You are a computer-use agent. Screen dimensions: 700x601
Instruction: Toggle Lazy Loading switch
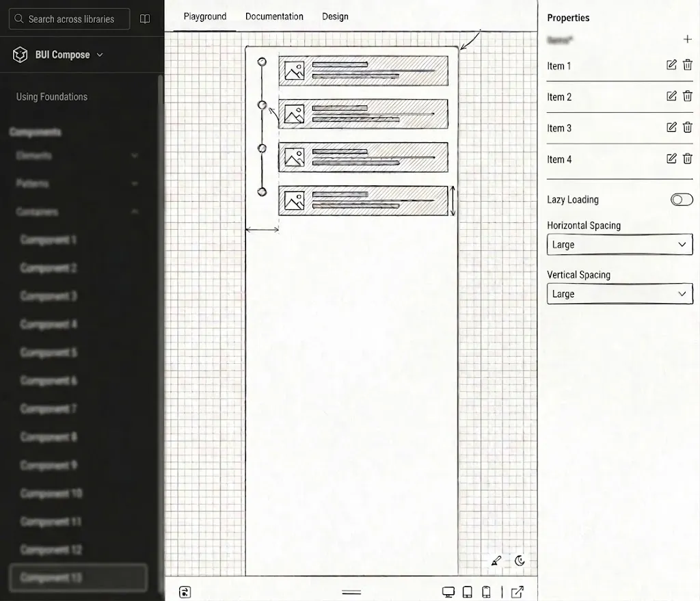click(x=682, y=200)
